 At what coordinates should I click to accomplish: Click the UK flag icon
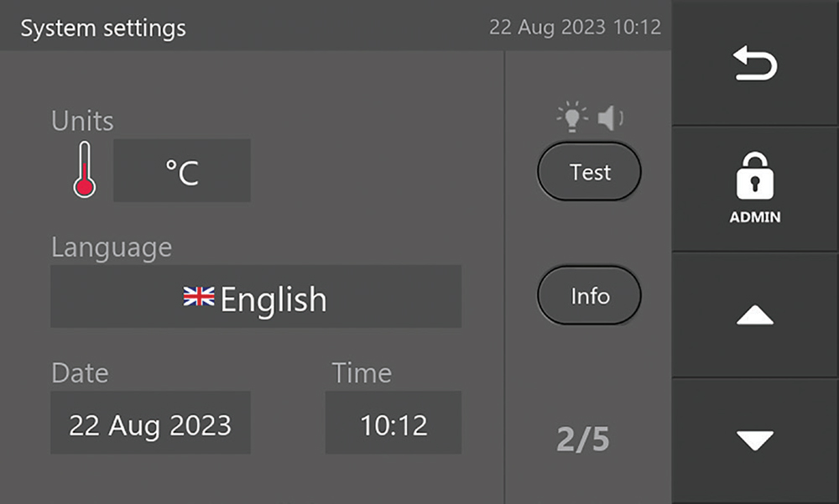tap(199, 297)
